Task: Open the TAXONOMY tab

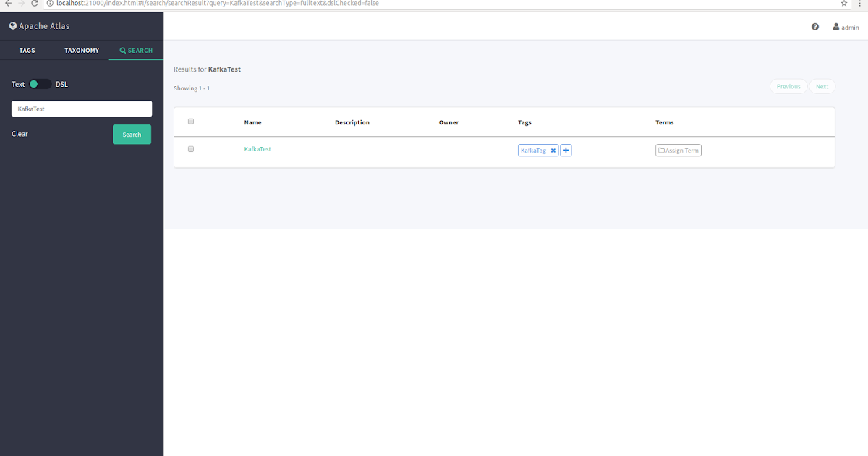Action: [x=82, y=51]
